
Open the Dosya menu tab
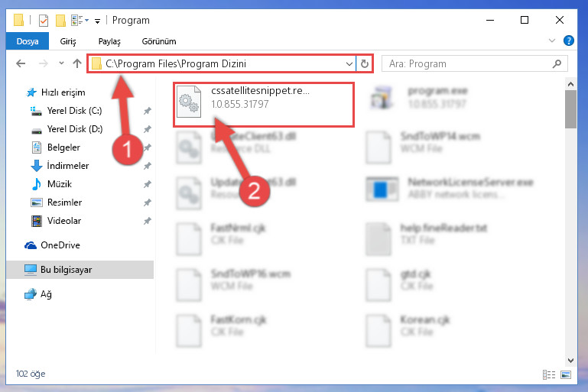(28, 41)
